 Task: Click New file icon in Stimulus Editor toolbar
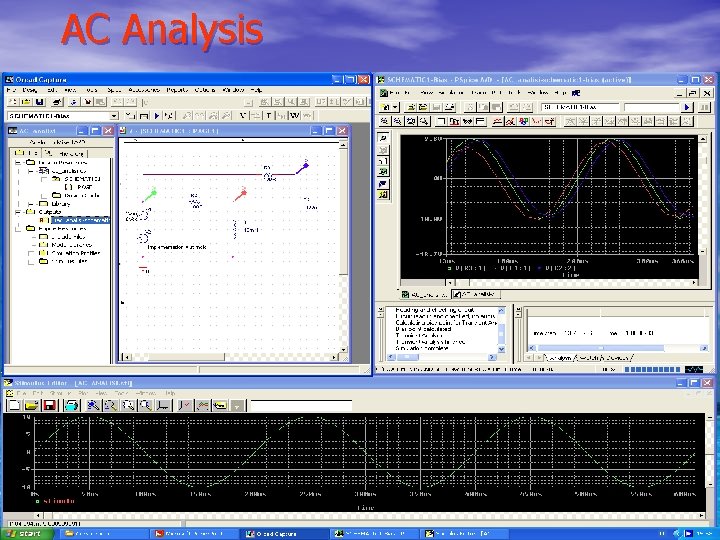click(x=14, y=405)
